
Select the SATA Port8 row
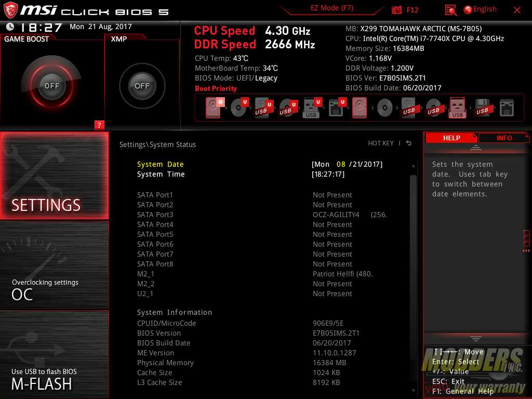(x=261, y=264)
